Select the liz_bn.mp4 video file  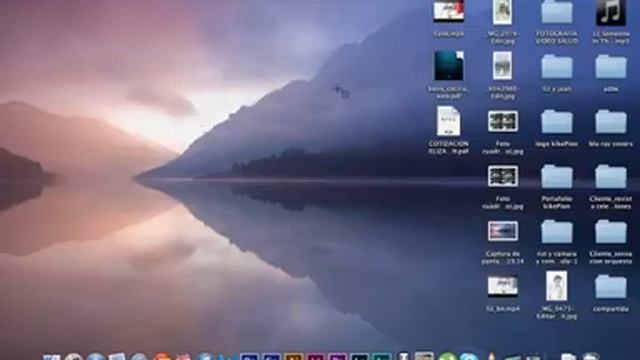click(503, 286)
